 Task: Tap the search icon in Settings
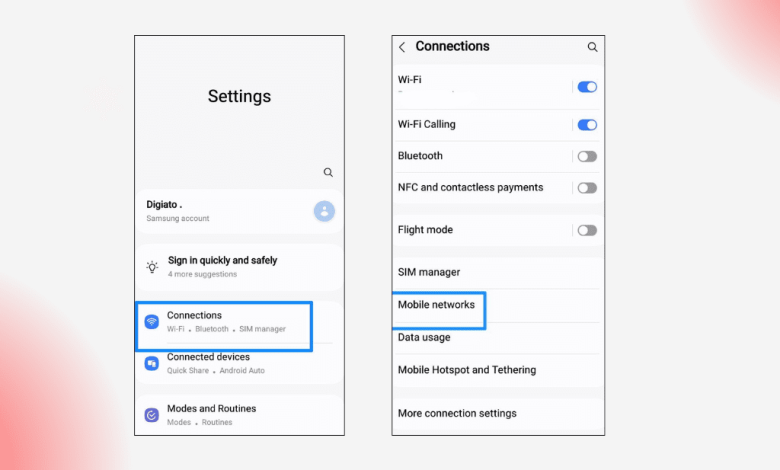tap(328, 172)
